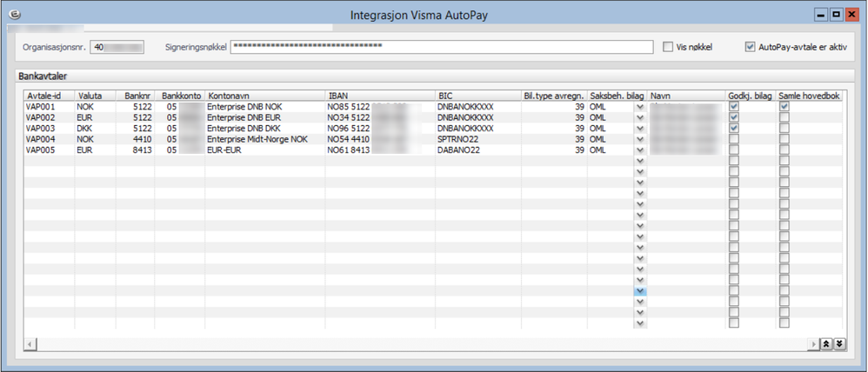This screenshot has width=868, height=372.
Task: Click Enterprise DNB NOK account name
Action: point(265,106)
